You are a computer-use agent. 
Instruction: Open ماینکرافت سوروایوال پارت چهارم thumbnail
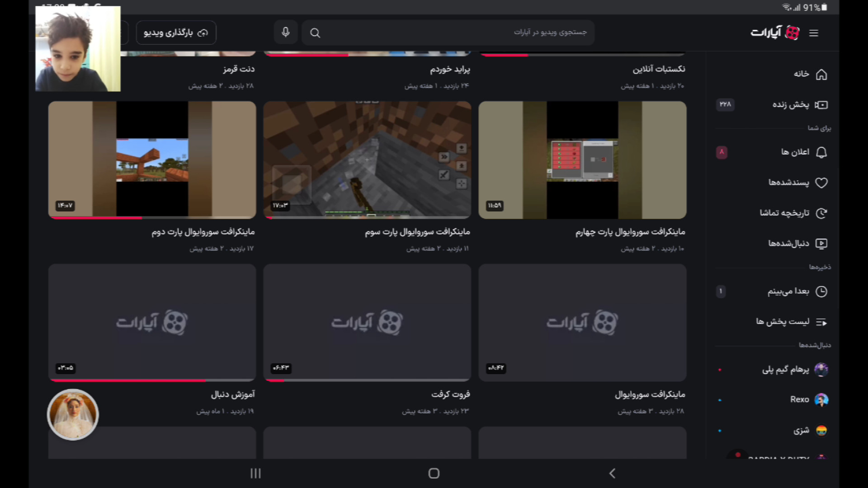(x=582, y=160)
